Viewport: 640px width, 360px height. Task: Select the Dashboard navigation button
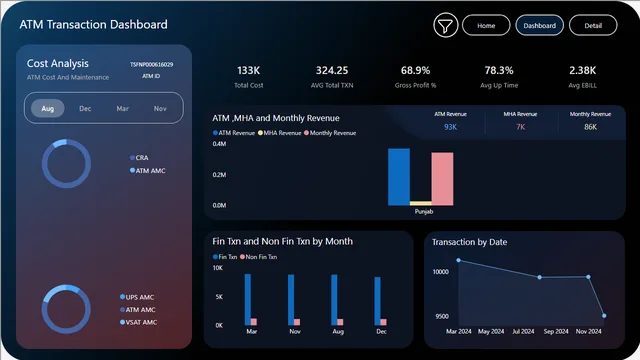[x=540, y=25]
